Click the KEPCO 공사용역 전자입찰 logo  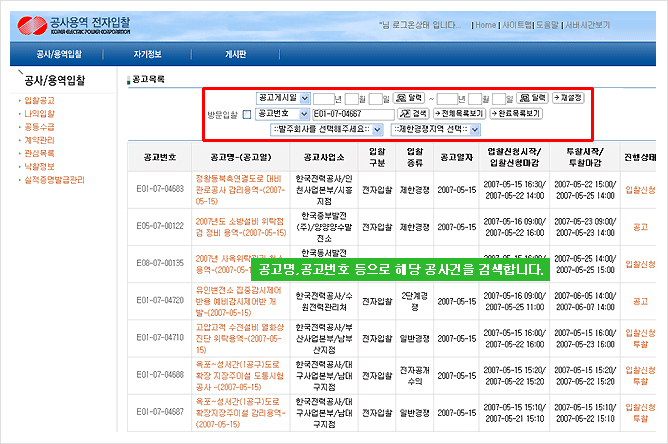(74, 26)
